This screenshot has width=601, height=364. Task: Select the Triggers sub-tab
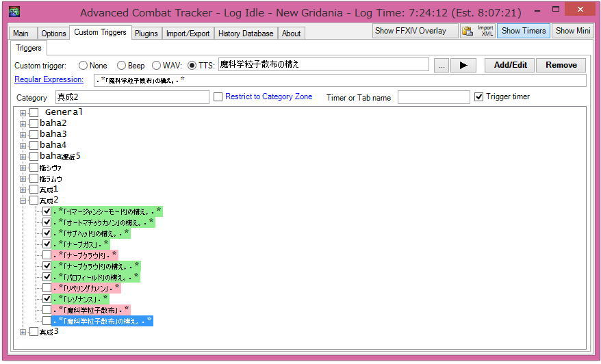[29, 48]
